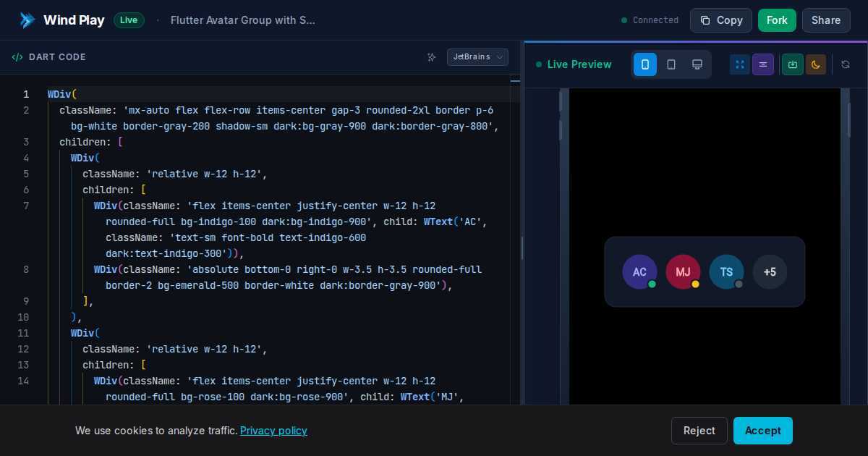
Task: Click the 'Live Preview' label
Action: 579,64
